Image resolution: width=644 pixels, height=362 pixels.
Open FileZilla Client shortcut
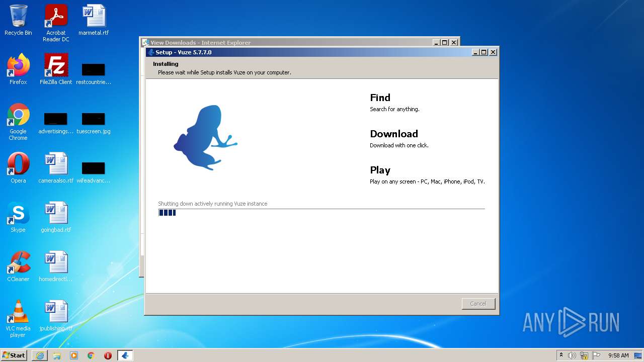56,69
